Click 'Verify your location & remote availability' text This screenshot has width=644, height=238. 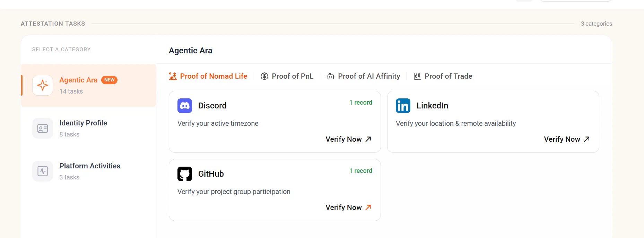(456, 123)
